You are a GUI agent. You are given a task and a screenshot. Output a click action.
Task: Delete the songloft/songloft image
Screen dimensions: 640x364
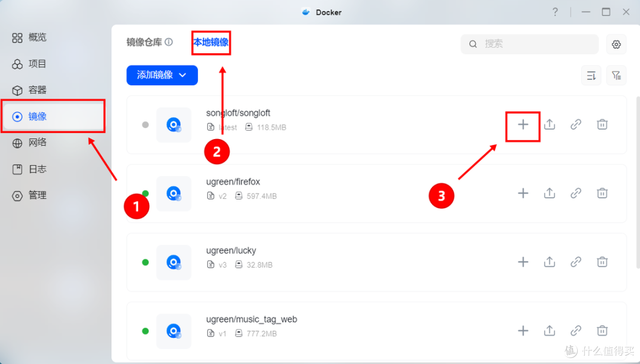coord(602,124)
